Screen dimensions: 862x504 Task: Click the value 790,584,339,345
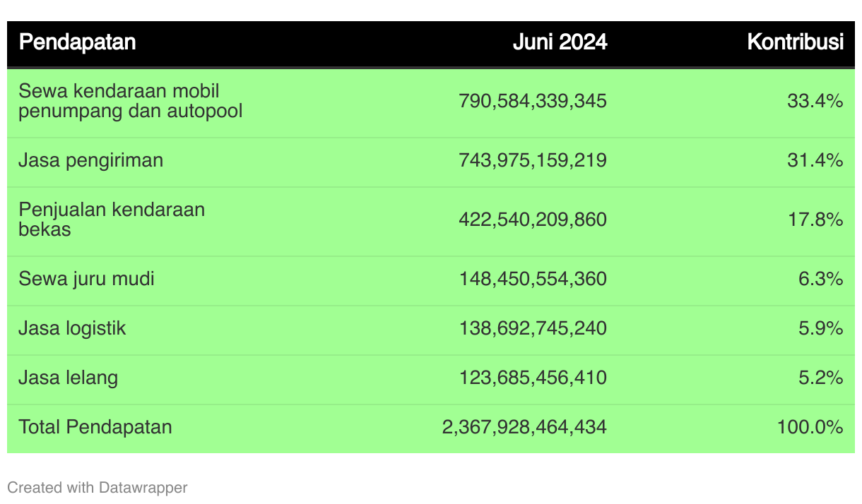click(x=533, y=101)
